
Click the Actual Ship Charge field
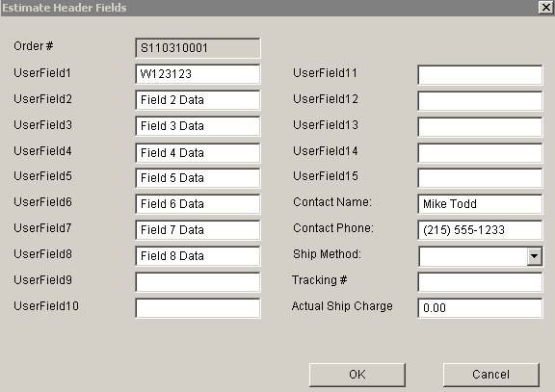(x=480, y=308)
